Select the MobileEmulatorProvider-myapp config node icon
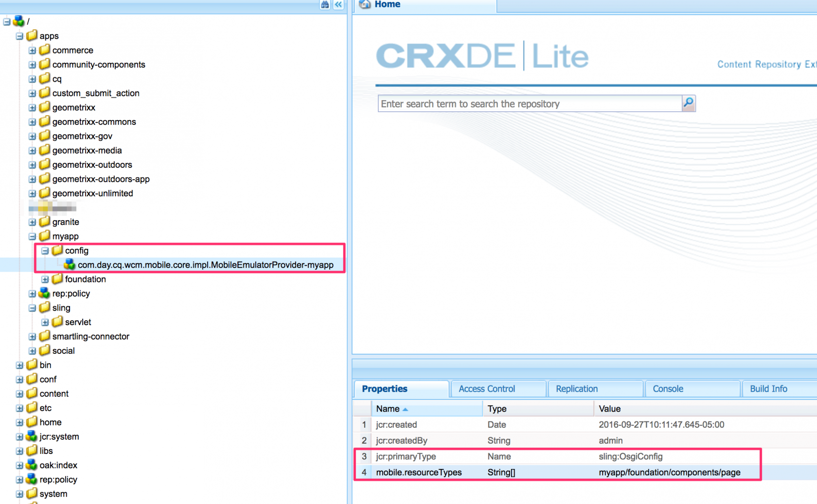This screenshot has width=817, height=504. click(x=70, y=264)
